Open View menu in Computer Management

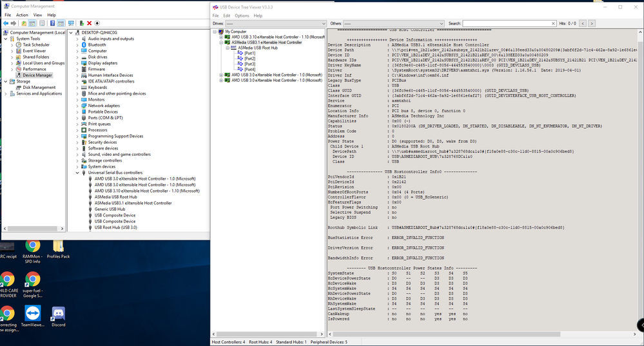click(37, 15)
